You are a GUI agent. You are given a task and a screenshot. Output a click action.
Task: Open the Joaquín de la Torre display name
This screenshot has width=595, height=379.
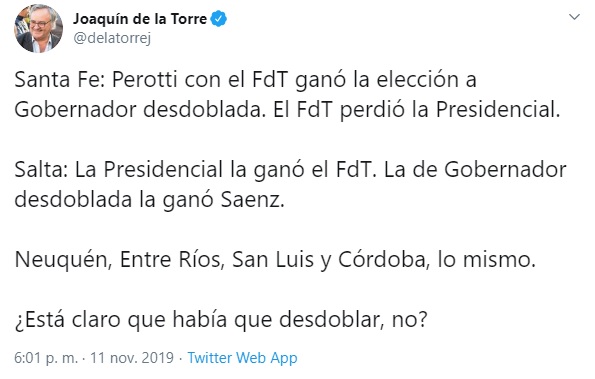pos(140,19)
